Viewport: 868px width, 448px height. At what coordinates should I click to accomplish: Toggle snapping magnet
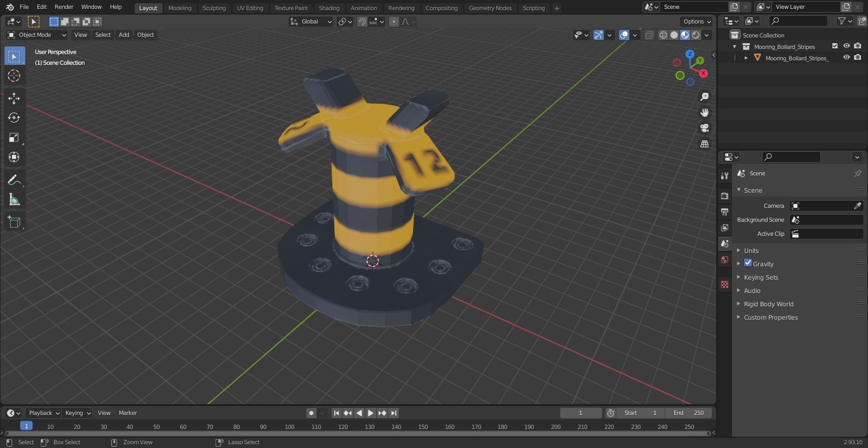click(x=362, y=22)
